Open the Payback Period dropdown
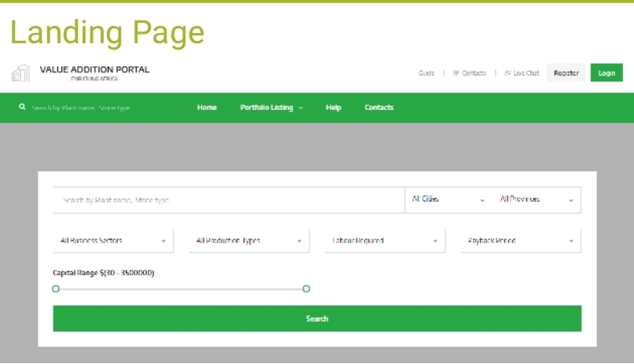634x364 pixels. coord(521,241)
